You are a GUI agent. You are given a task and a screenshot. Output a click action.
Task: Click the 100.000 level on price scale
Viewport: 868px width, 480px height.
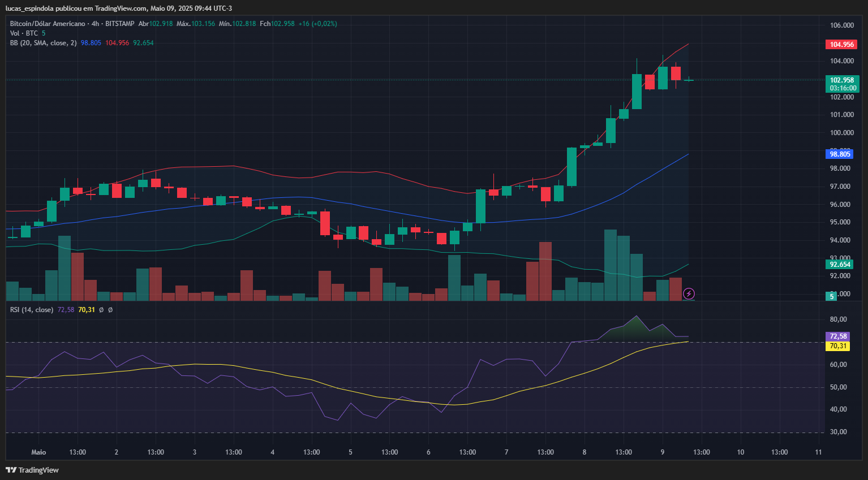click(x=841, y=133)
